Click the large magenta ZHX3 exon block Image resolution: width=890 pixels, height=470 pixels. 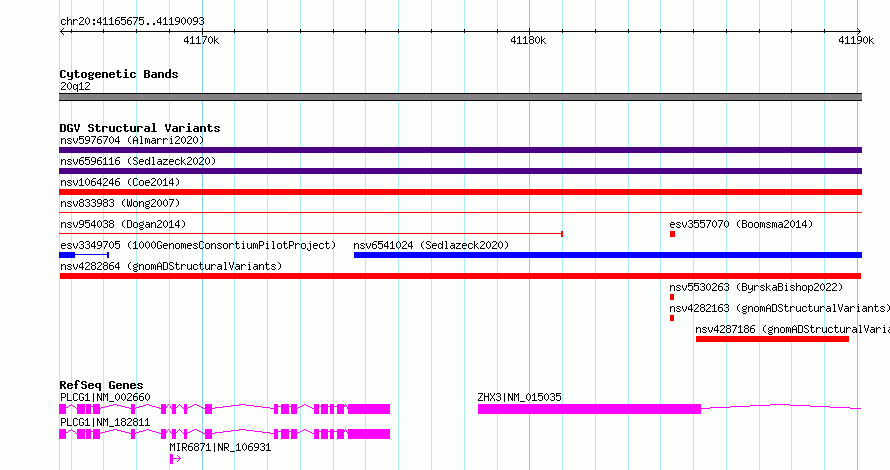(589, 409)
